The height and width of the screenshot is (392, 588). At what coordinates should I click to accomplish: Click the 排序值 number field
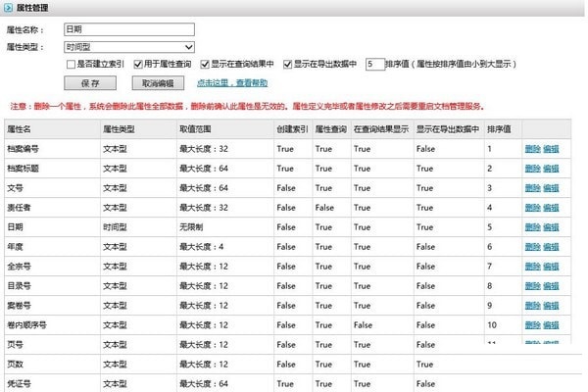[x=375, y=64]
